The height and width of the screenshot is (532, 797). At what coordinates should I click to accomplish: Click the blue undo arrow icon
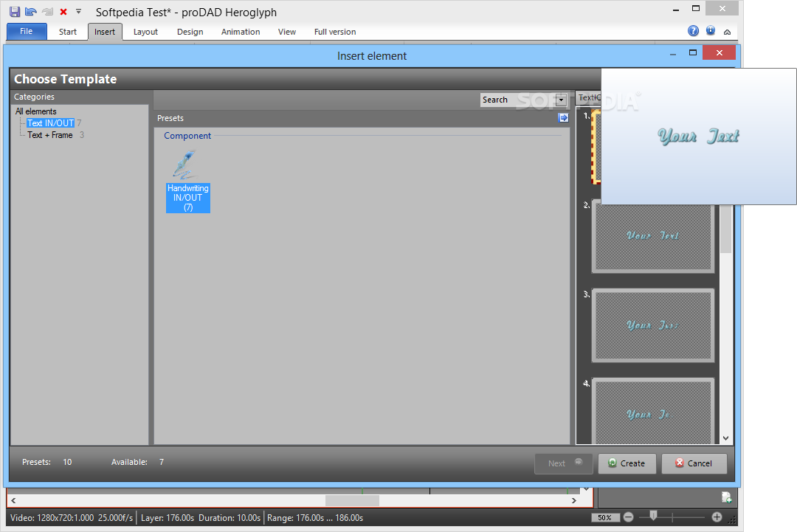click(x=30, y=12)
